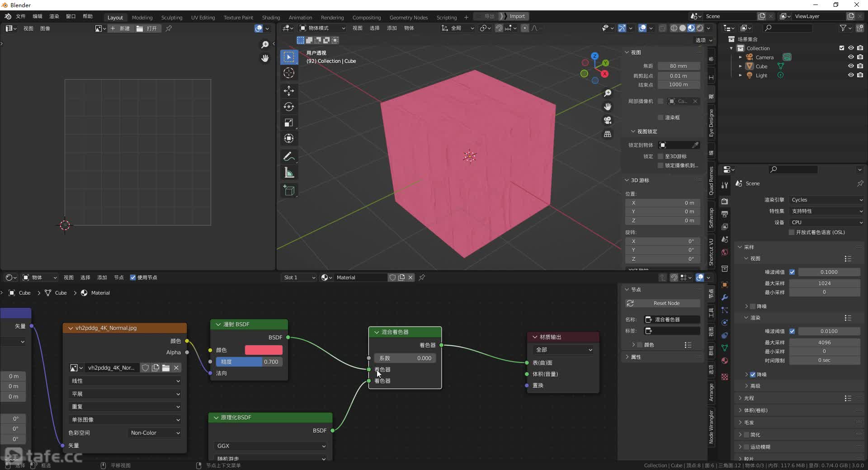Activate the Move tool

click(289, 91)
